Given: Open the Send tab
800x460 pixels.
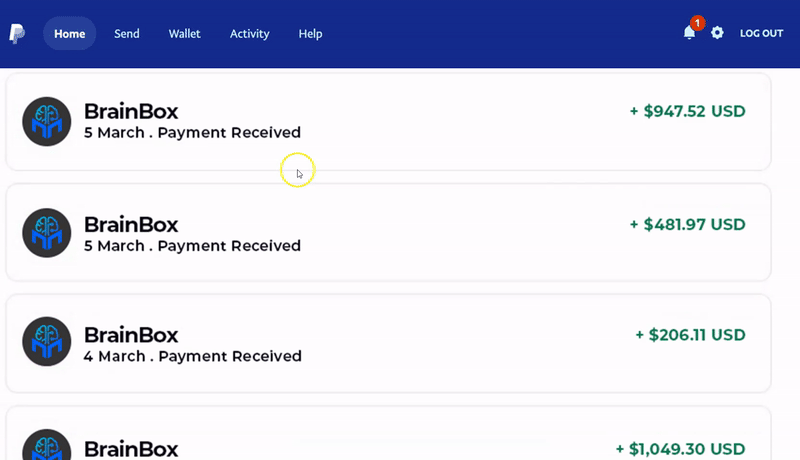Looking at the screenshot, I should point(127,34).
